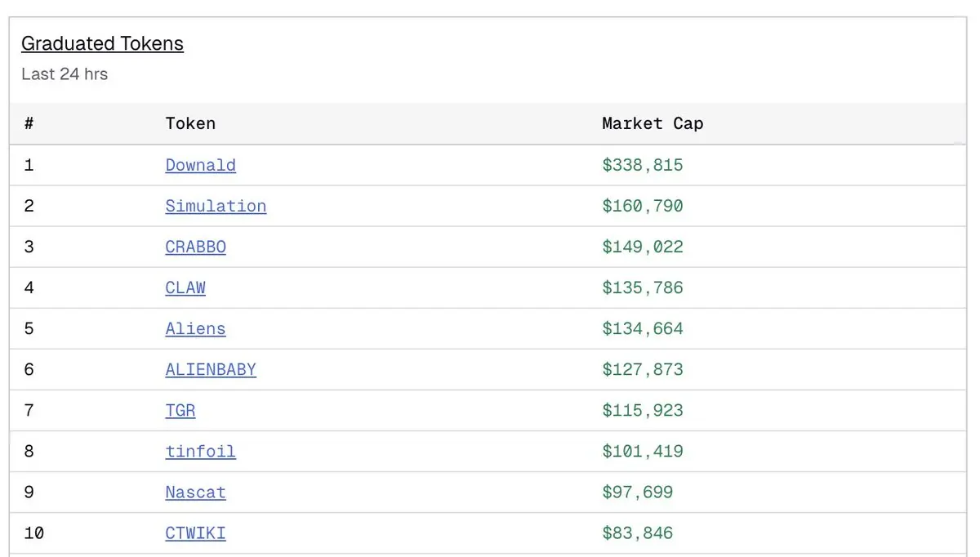
Task: Open the tinfoil token link
Action: pyautogui.click(x=200, y=451)
